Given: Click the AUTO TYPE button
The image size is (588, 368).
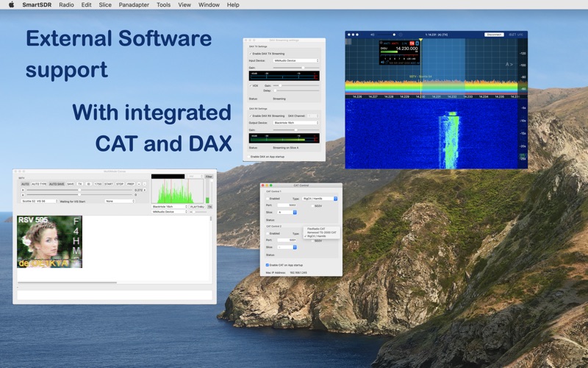Looking at the screenshot, I should click(x=39, y=184).
